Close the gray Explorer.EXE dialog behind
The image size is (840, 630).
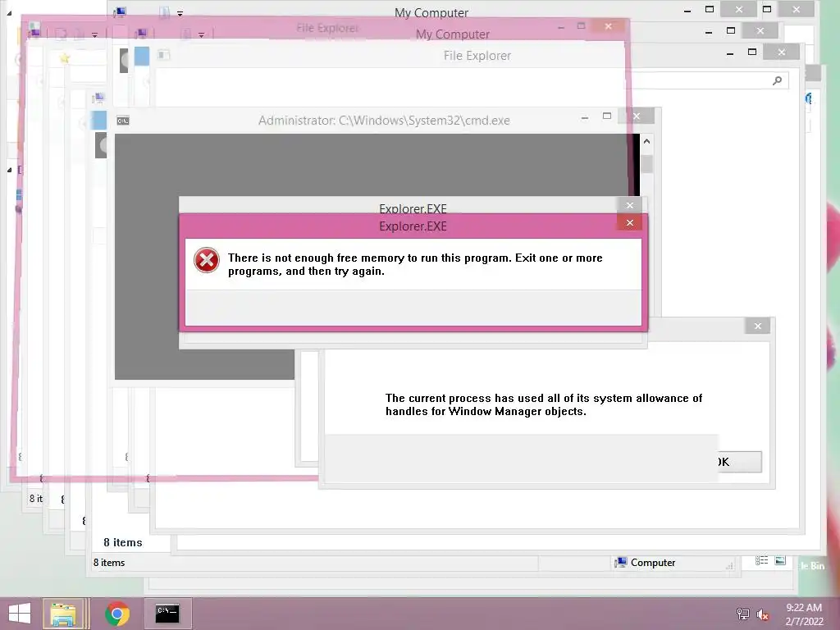click(x=630, y=205)
